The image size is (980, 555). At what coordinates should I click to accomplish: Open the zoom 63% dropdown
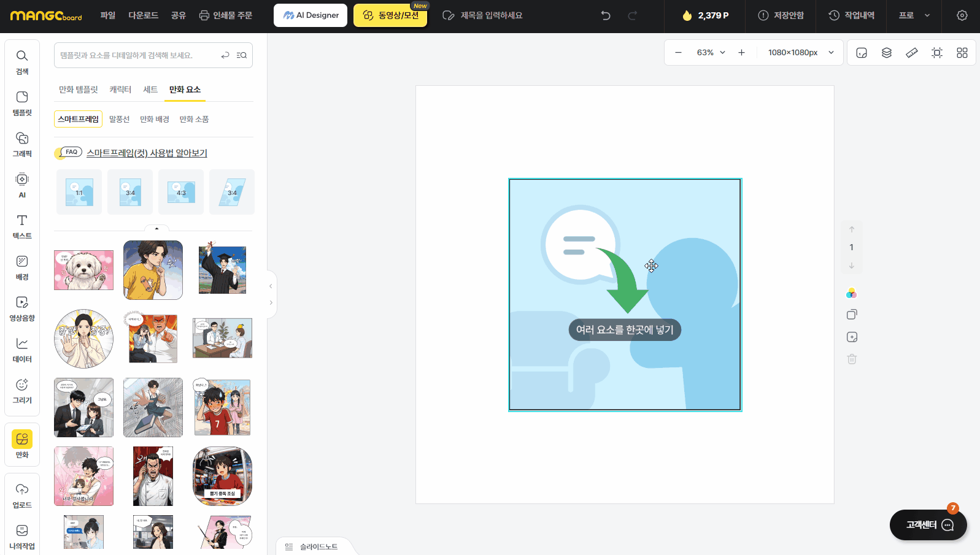[711, 53]
